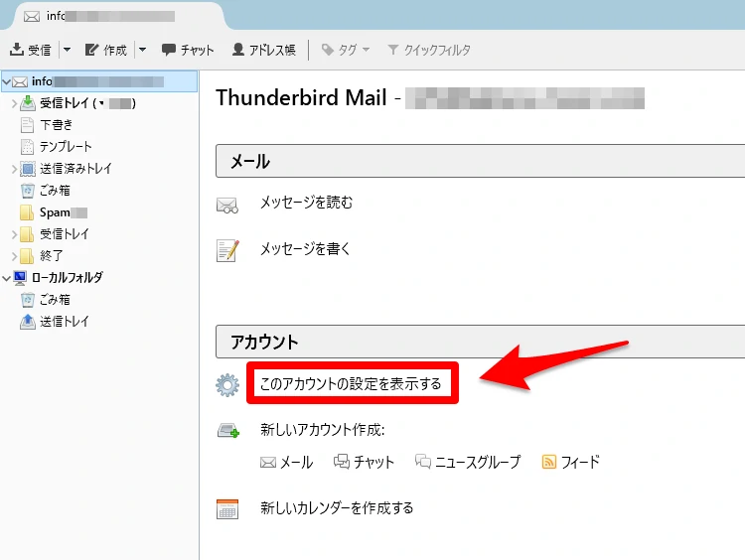Open the タグ dropdown in the toolbar
This screenshot has height=560, width=745.
(345, 50)
